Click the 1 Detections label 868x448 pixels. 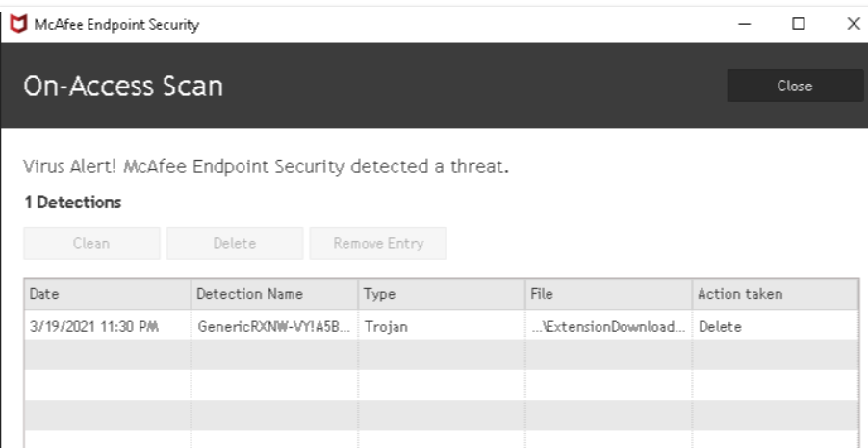[72, 203]
